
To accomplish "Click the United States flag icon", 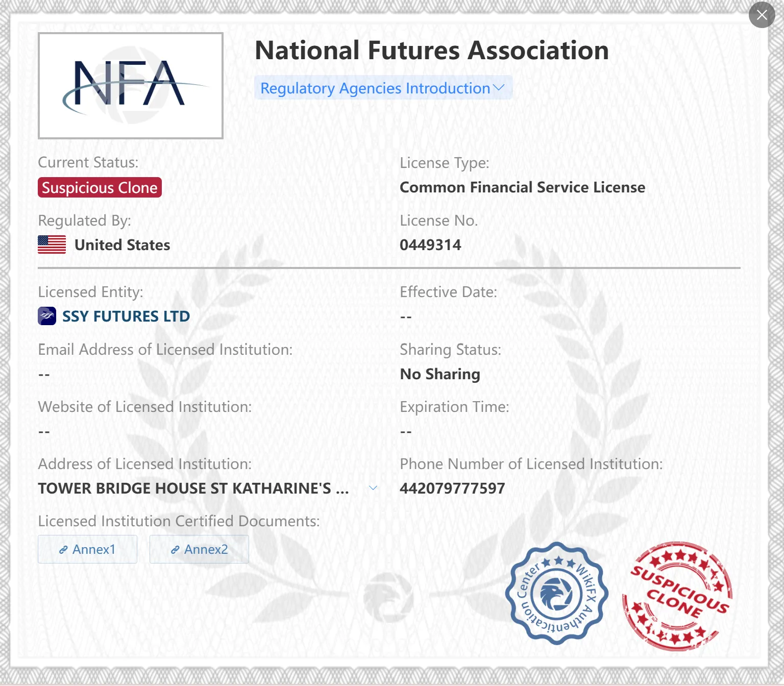I will coord(52,244).
